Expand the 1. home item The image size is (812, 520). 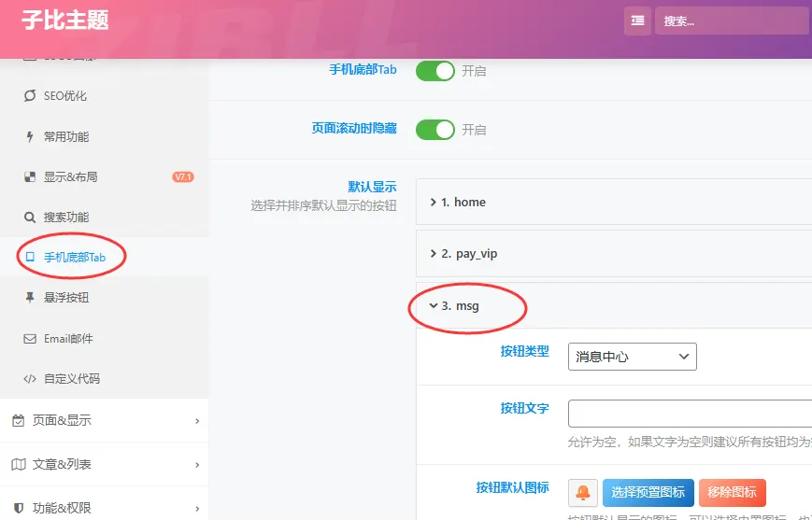tap(614, 202)
